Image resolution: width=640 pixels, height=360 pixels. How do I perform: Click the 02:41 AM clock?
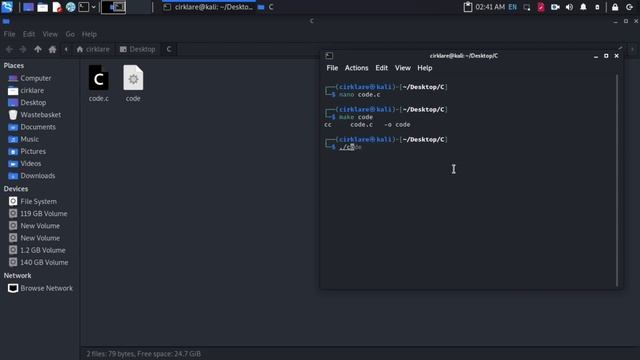(490, 7)
